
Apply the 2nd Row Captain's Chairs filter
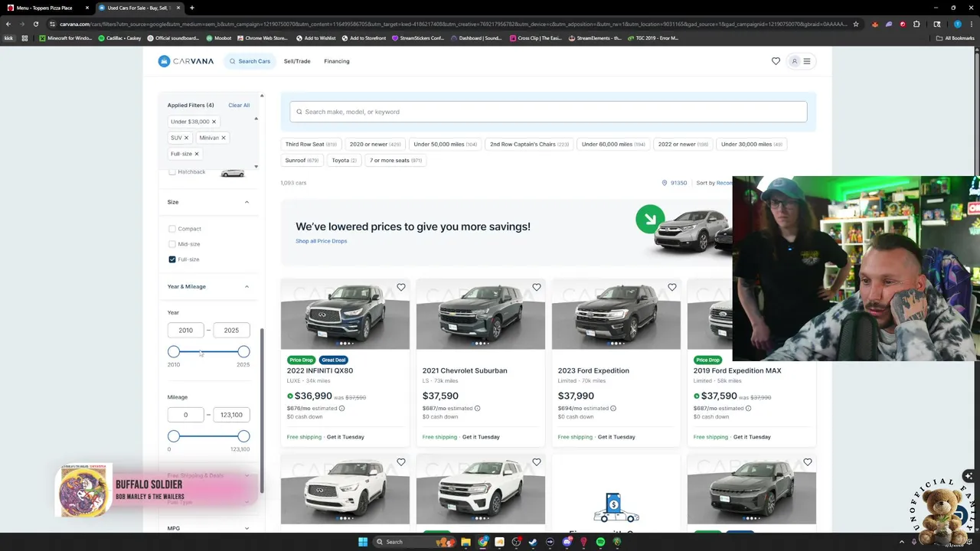pos(529,144)
